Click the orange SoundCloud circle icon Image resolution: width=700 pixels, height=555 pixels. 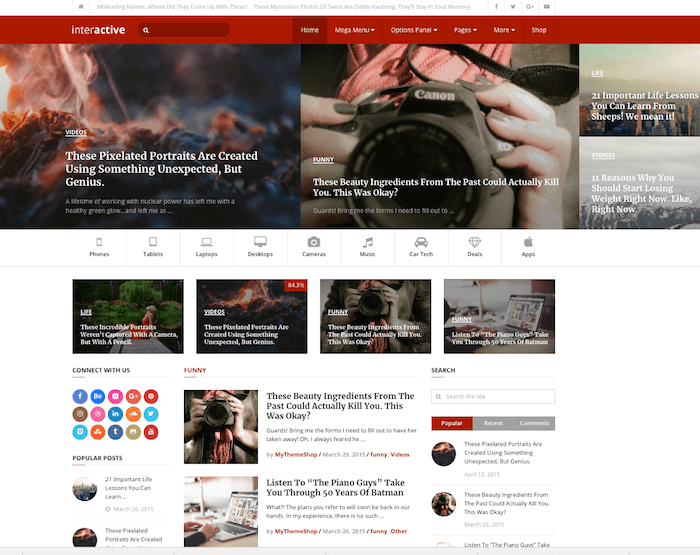tap(133, 414)
